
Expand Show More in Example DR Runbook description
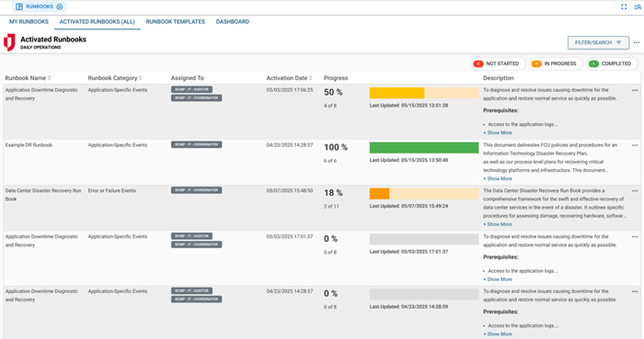(498, 179)
